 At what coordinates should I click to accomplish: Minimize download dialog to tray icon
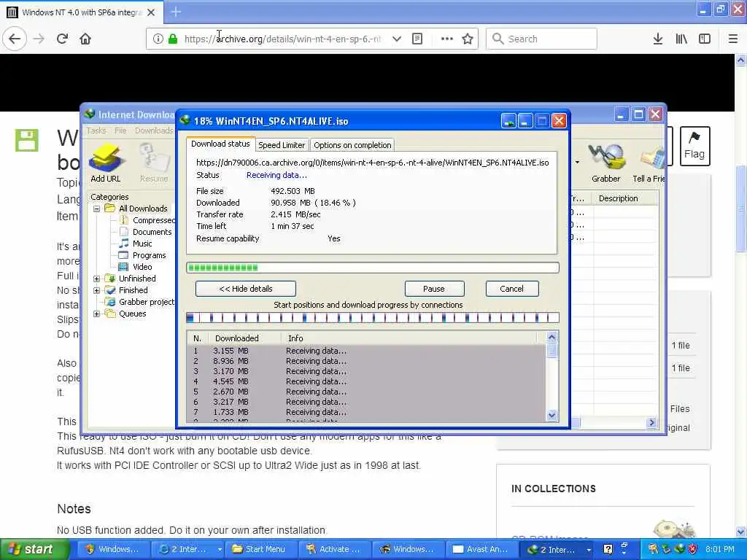[x=508, y=121]
